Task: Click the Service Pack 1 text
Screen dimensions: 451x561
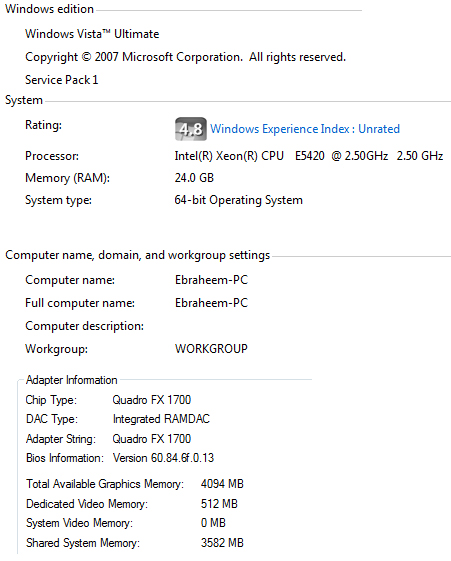Action: tap(62, 80)
